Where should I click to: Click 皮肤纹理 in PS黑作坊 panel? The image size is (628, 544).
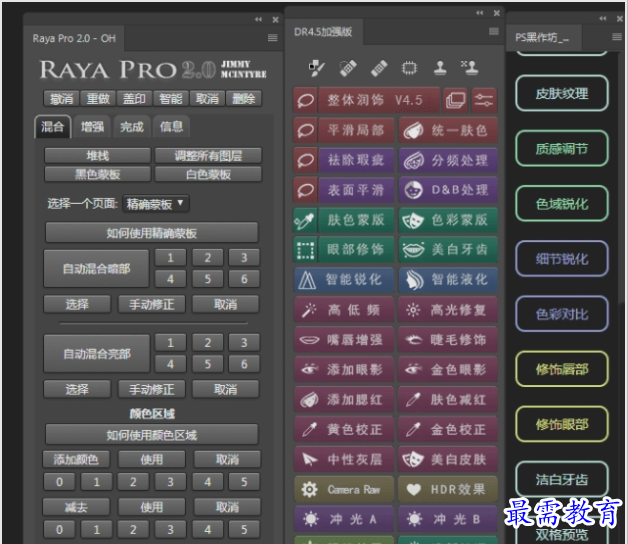coord(562,93)
